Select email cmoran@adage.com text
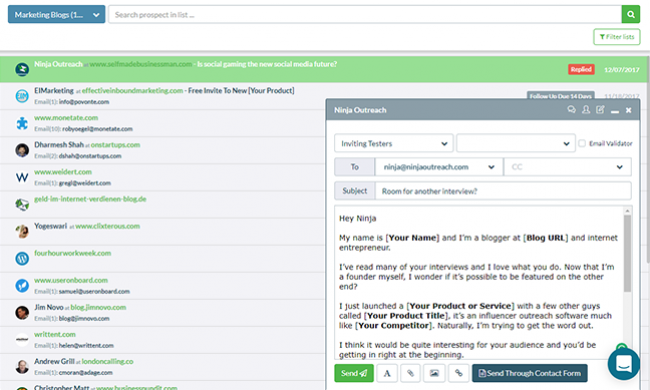Screen dimensions: 650x390 click(85, 373)
